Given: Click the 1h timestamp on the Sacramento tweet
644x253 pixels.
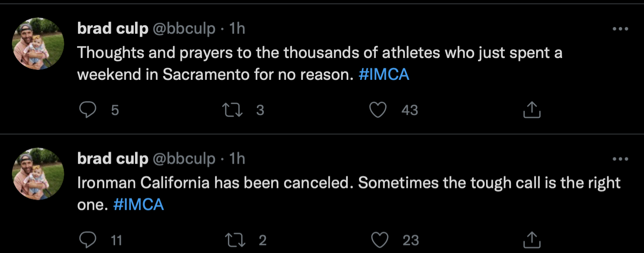Looking at the screenshot, I should (x=237, y=29).
